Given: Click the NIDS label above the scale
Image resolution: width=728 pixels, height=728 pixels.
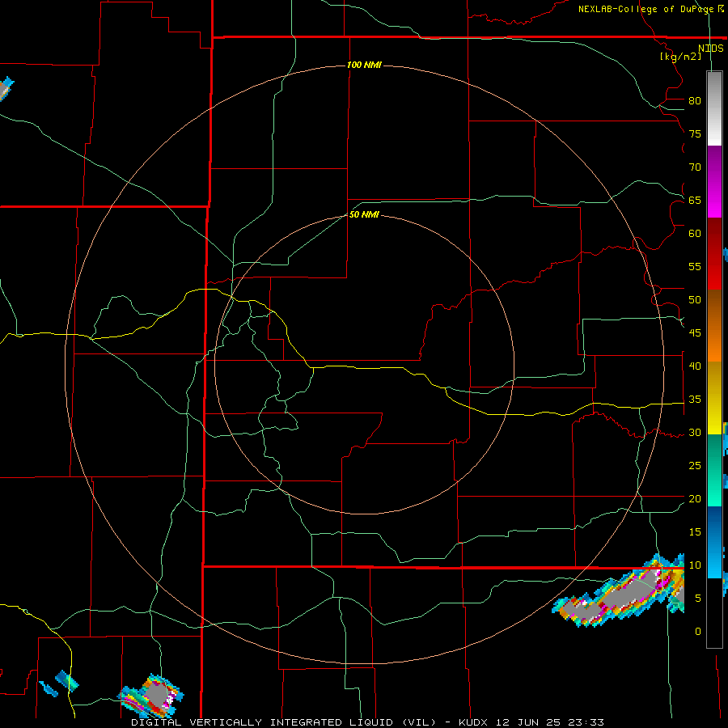Looking at the screenshot, I should (710, 49).
